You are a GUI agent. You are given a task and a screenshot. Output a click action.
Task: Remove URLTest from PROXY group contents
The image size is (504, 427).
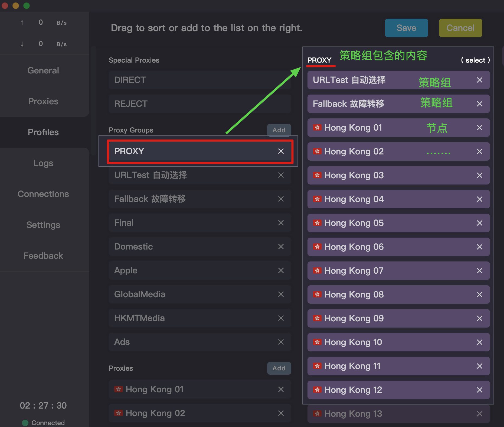click(479, 80)
